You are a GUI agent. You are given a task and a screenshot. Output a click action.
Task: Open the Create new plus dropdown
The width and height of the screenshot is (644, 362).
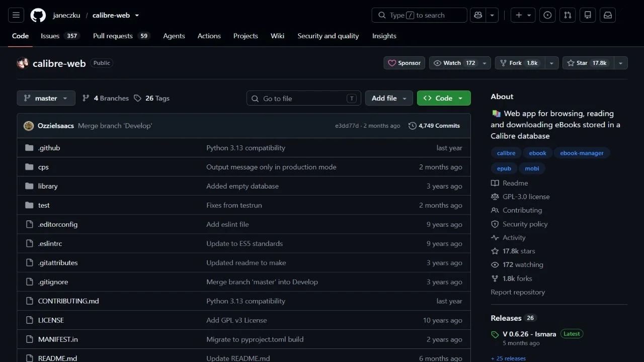point(523,15)
